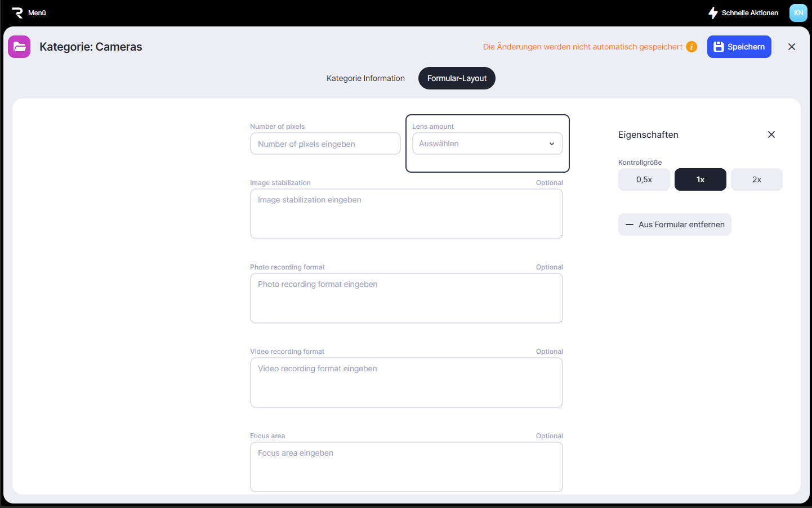
Task: Close the Eigenschaften panel
Action: click(771, 134)
